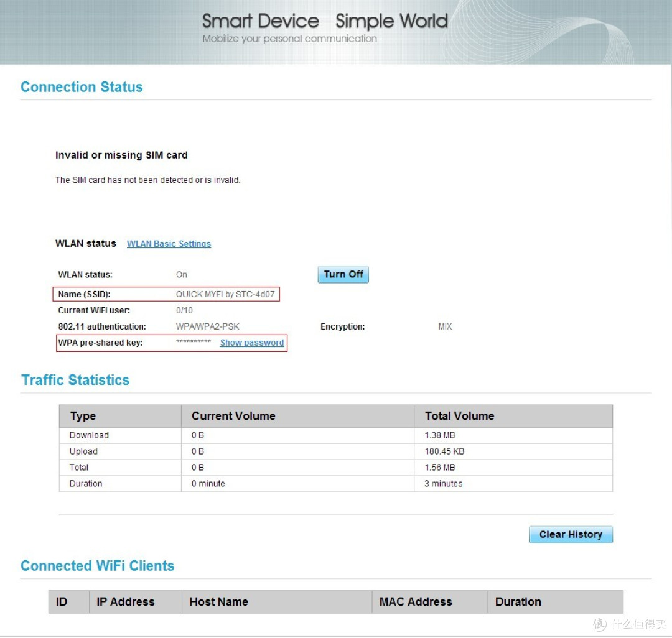Click the Encryption value MIX
Viewport: 672px width, 638px height.
coord(445,326)
